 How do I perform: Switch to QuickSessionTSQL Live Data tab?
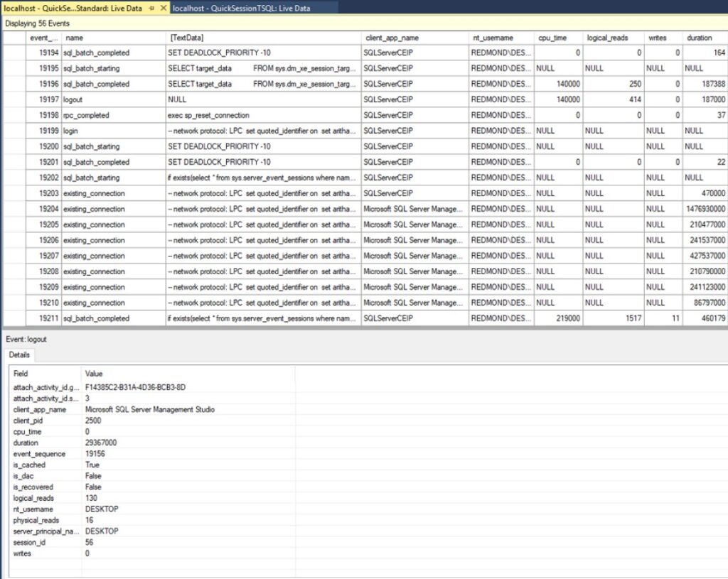(x=242, y=8)
